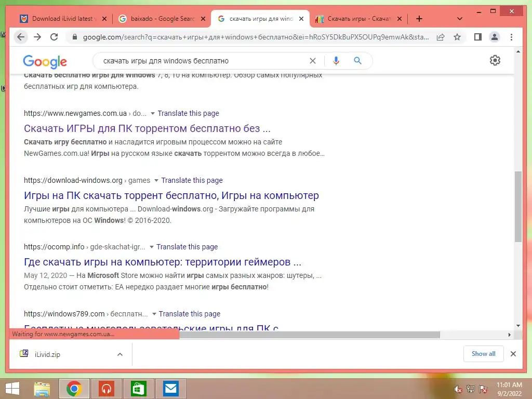
Task: Select the скачать игры для windows tab
Action: pyautogui.click(x=260, y=19)
